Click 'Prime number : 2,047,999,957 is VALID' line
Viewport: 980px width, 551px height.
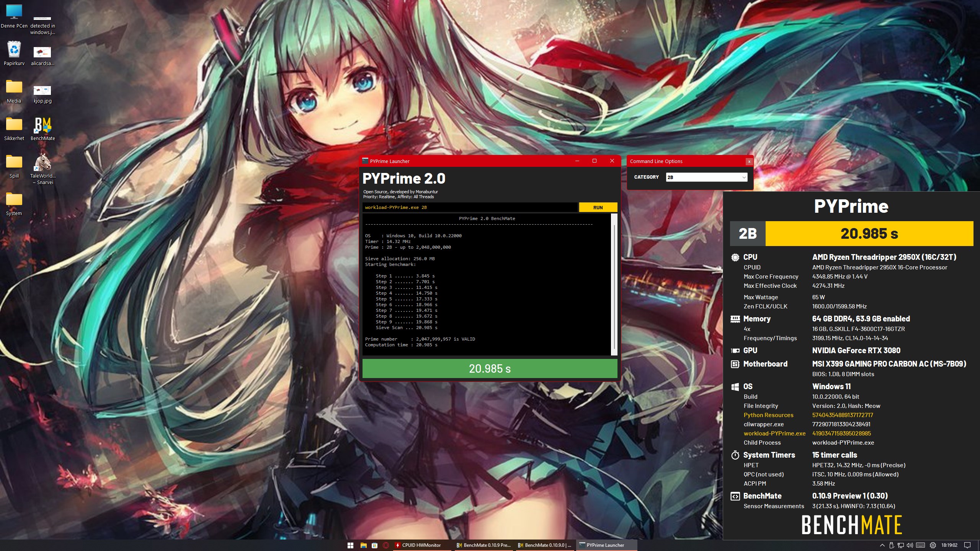tap(420, 339)
